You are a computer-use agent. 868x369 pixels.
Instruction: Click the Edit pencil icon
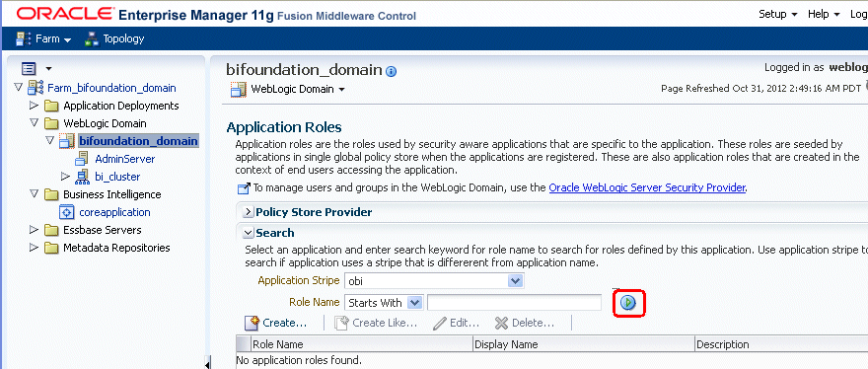point(440,323)
